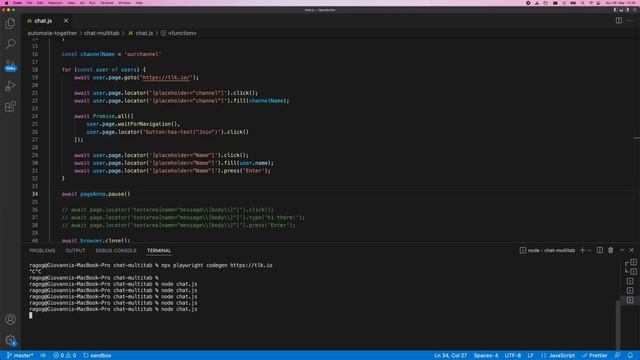This screenshot has height=360, width=640.
Task: Open the File menu in macOS menu bar
Action: (29, 3)
